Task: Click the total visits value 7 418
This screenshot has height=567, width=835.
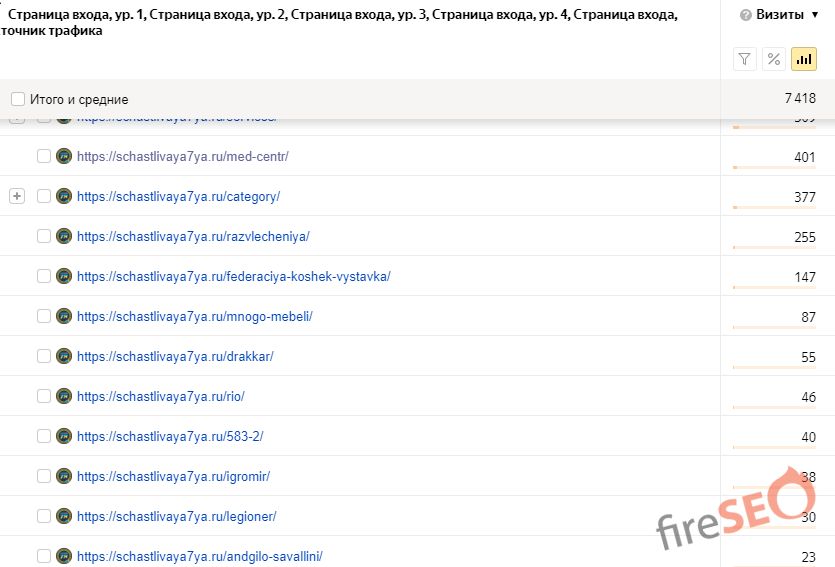Action: pyautogui.click(x=799, y=99)
